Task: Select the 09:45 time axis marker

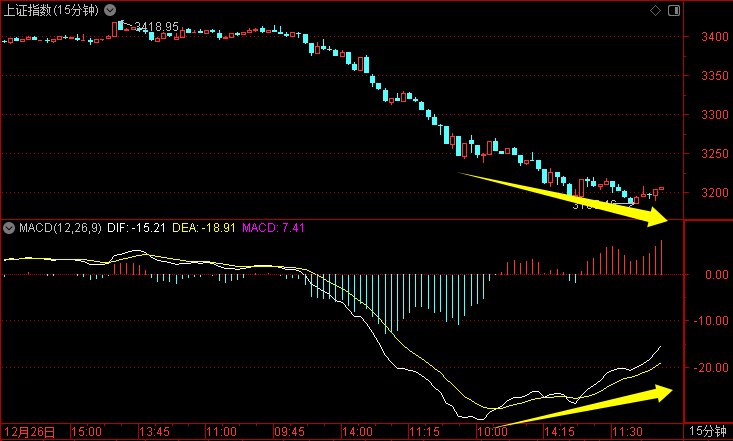Action: point(289,432)
